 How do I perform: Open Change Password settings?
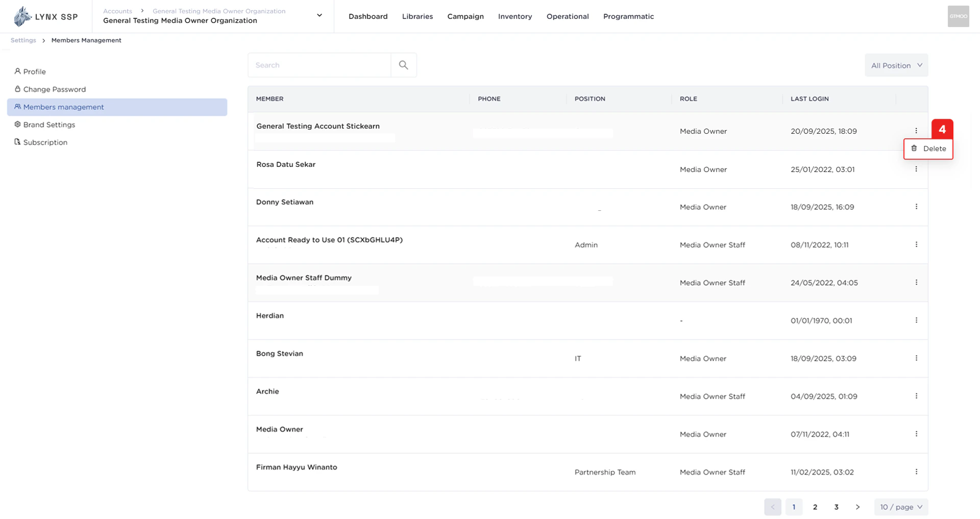tap(50, 89)
